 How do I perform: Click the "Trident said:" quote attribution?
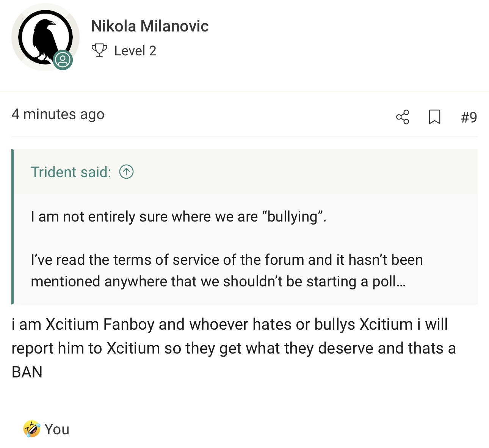tap(71, 172)
